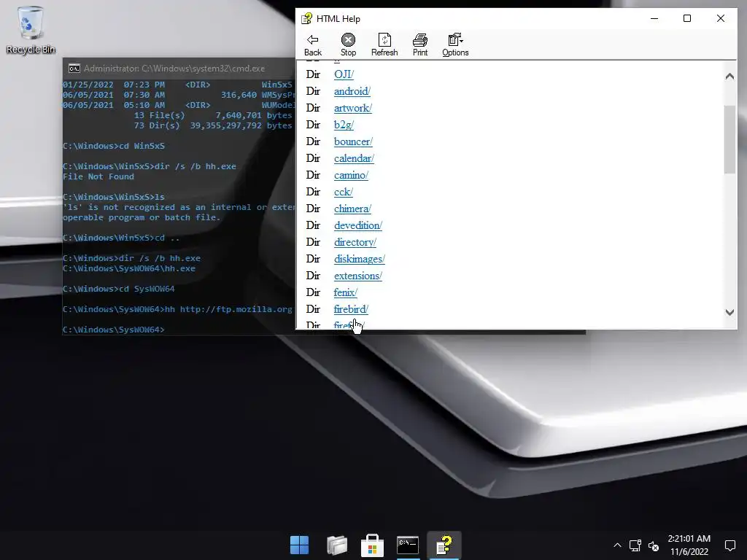The height and width of the screenshot is (560, 747).
Task: Print the current help page
Action: click(x=419, y=45)
